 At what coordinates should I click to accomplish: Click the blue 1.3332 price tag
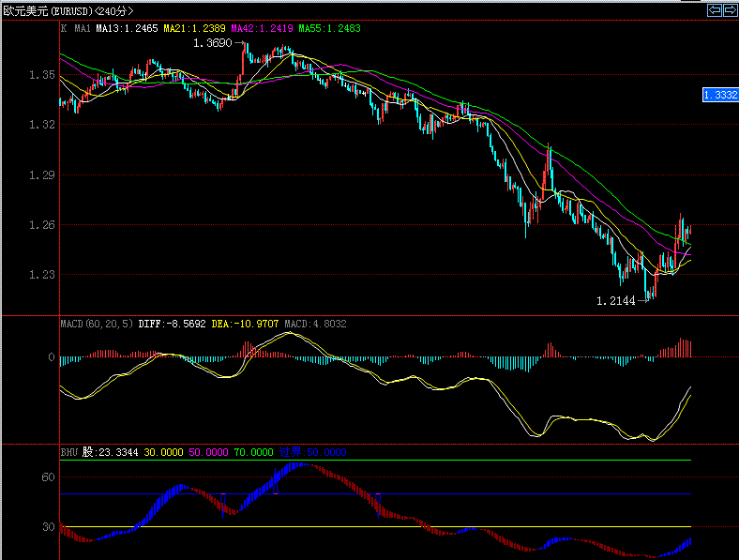720,95
